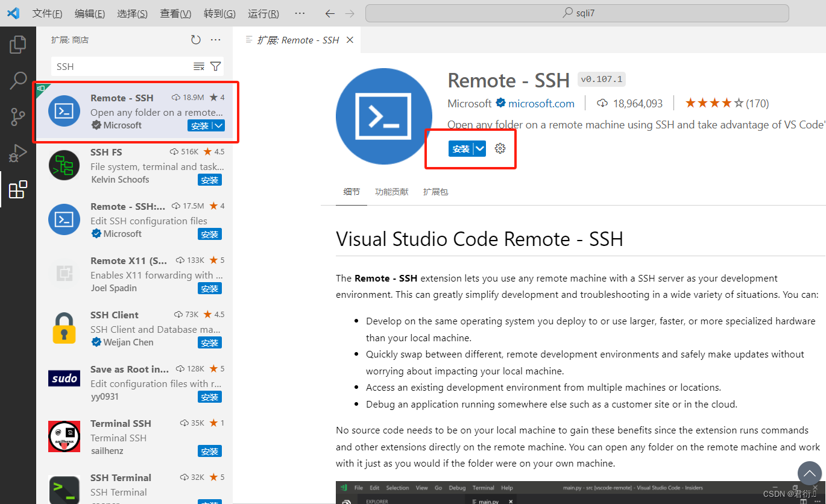This screenshot has height=504, width=826.
Task: Switch to the 功能贡献 tab
Action: click(391, 192)
